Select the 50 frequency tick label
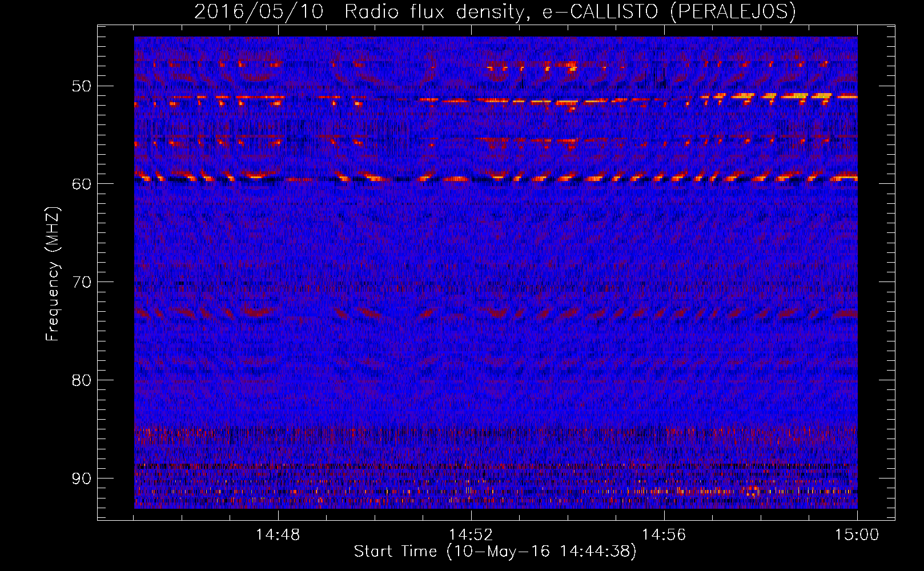 point(81,86)
